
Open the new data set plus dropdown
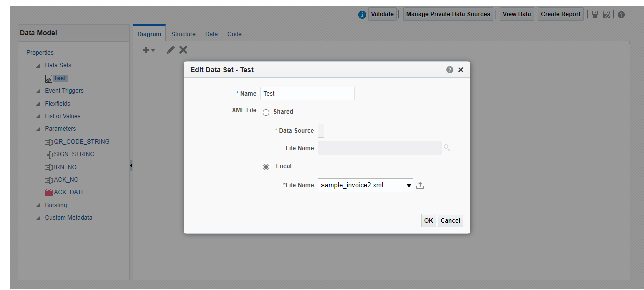[149, 50]
